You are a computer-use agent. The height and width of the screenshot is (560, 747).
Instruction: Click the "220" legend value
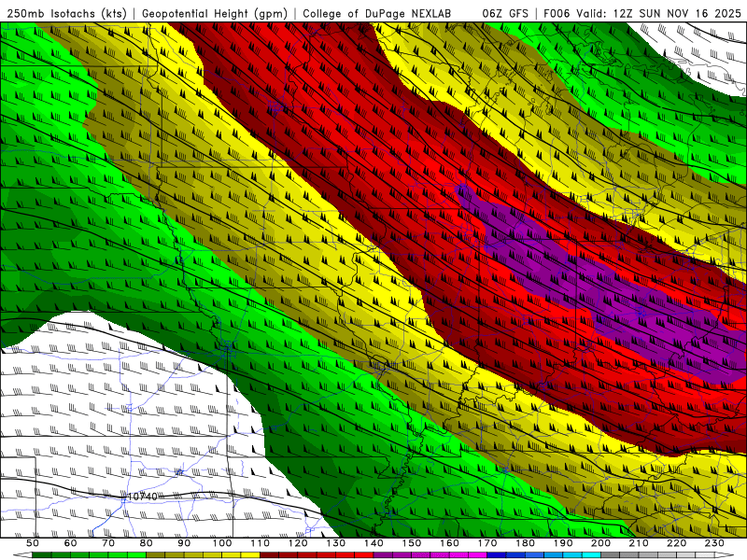click(x=676, y=543)
